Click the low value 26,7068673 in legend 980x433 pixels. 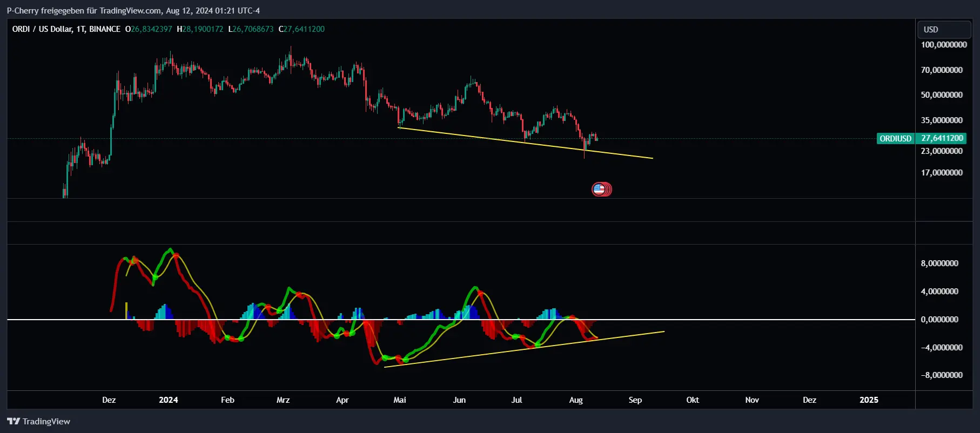click(253, 29)
